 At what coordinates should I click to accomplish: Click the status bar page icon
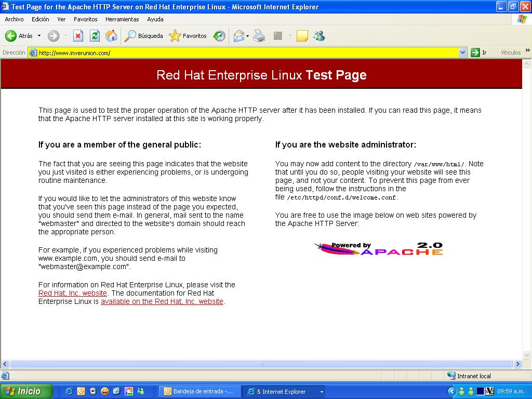point(5,376)
